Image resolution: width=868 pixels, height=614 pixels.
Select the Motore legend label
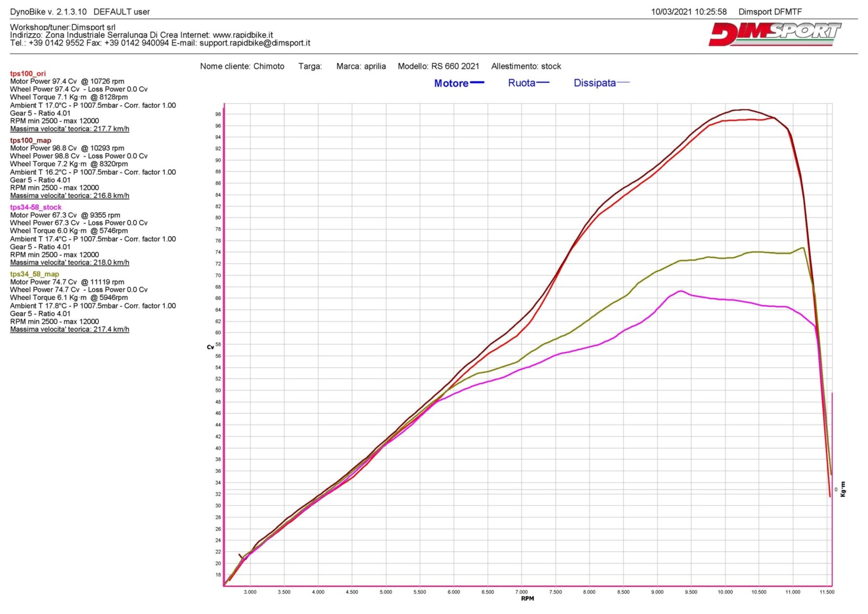451,84
